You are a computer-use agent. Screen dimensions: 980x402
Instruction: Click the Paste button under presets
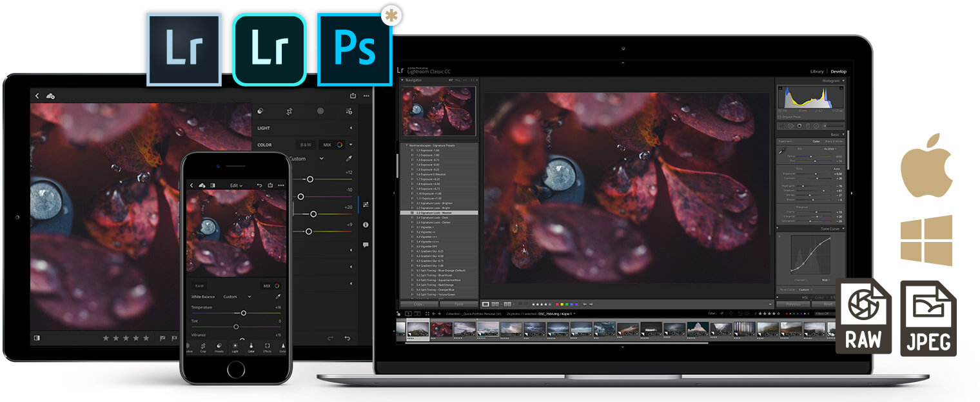458,304
